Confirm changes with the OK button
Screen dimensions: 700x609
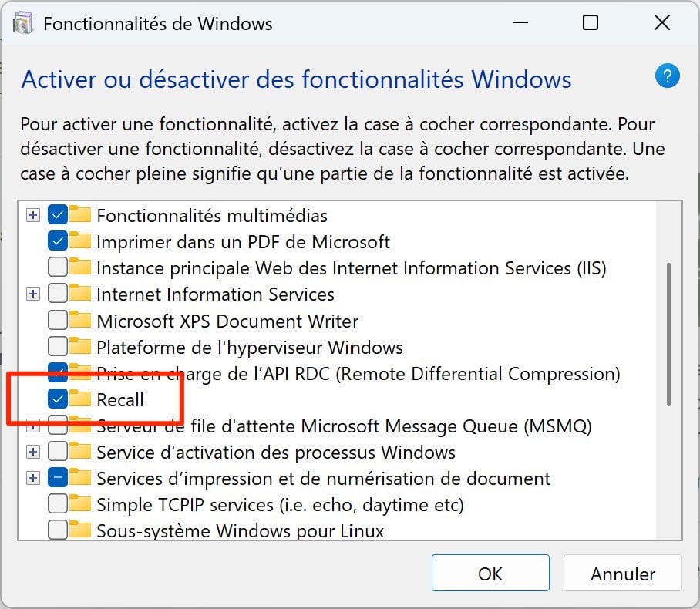coord(490,574)
